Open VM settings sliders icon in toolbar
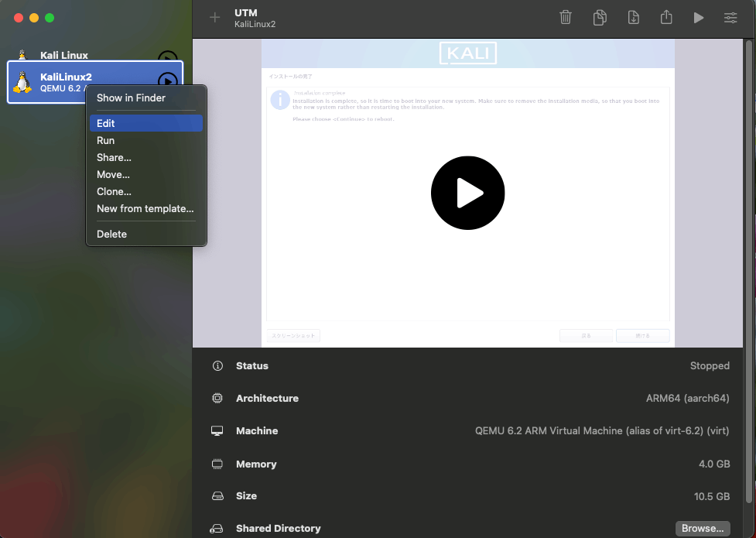Image resolution: width=756 pixels, height=538 pixels. [730, 18]
